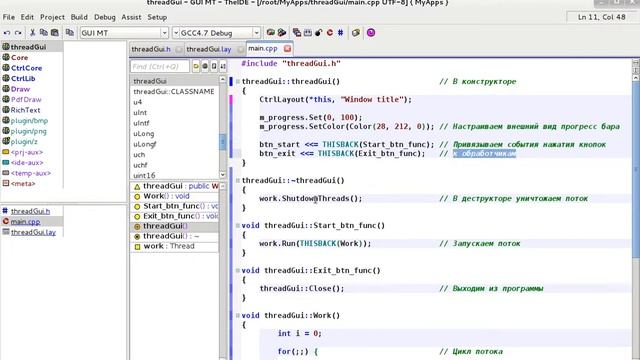
Task: Click the blue hash toolbar icon
Action: (340, 33)
